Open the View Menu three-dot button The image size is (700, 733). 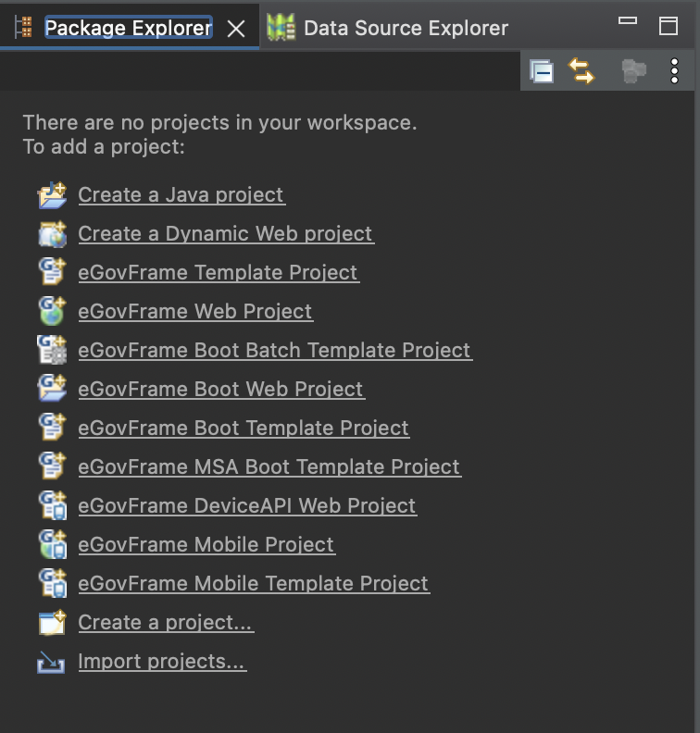tap(674, 71)
